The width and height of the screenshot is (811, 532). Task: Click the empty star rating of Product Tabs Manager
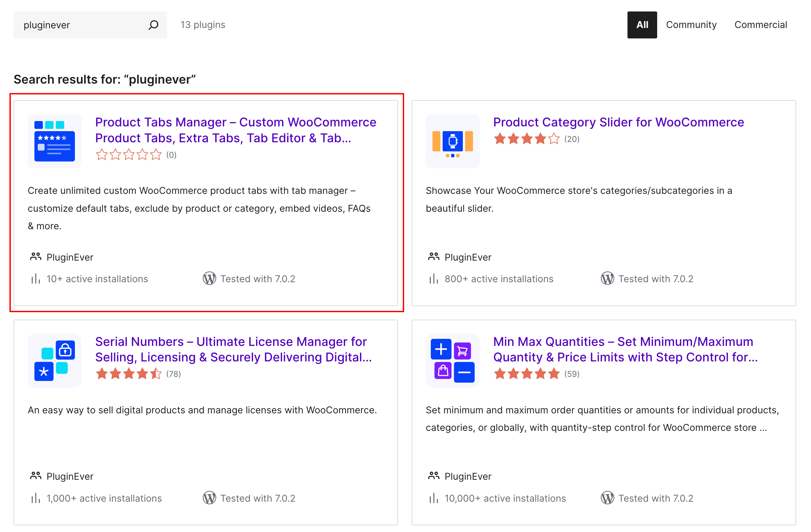129,155
